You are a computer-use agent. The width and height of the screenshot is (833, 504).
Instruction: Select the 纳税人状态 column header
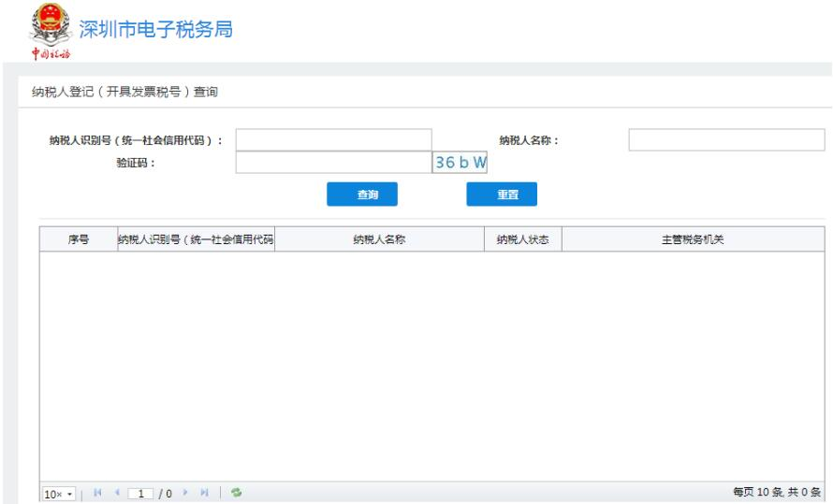pos(521,239)
